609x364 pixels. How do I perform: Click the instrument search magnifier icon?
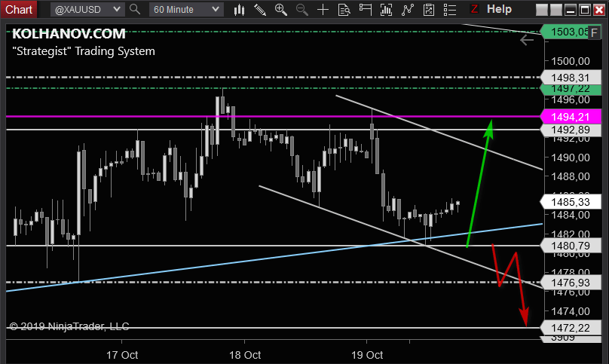(x=135, y=9)
